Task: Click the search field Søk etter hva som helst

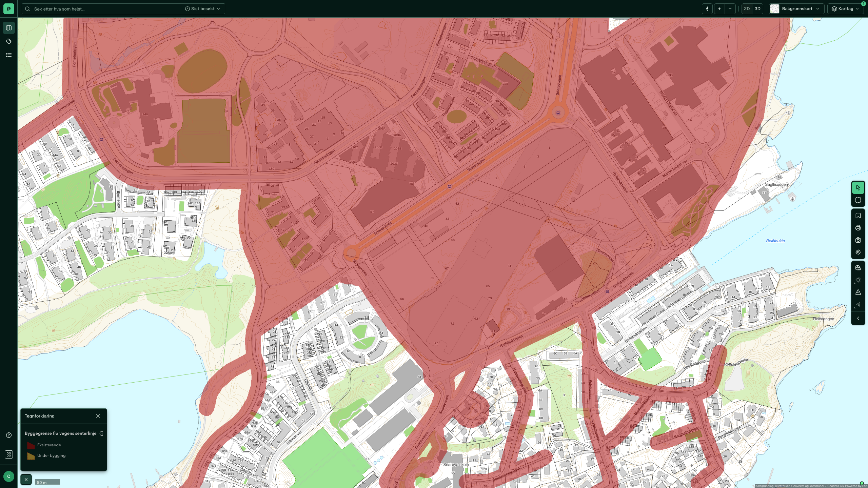Action: point(102,9)
